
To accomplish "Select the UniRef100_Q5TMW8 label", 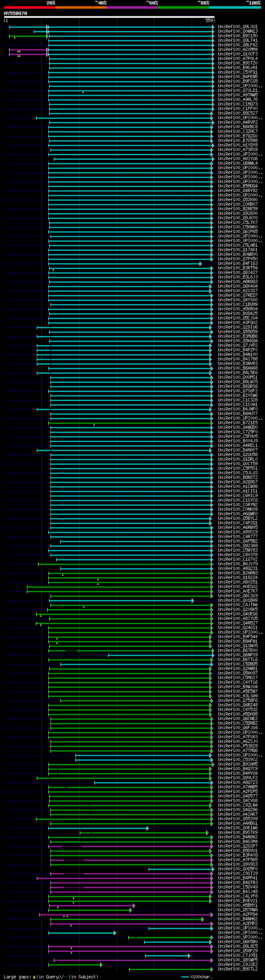I will coord(238,910).
